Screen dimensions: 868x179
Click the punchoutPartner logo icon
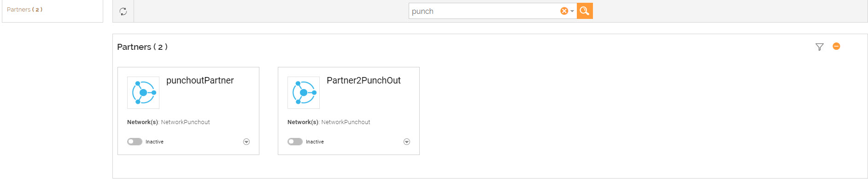[x=143, y=93]
